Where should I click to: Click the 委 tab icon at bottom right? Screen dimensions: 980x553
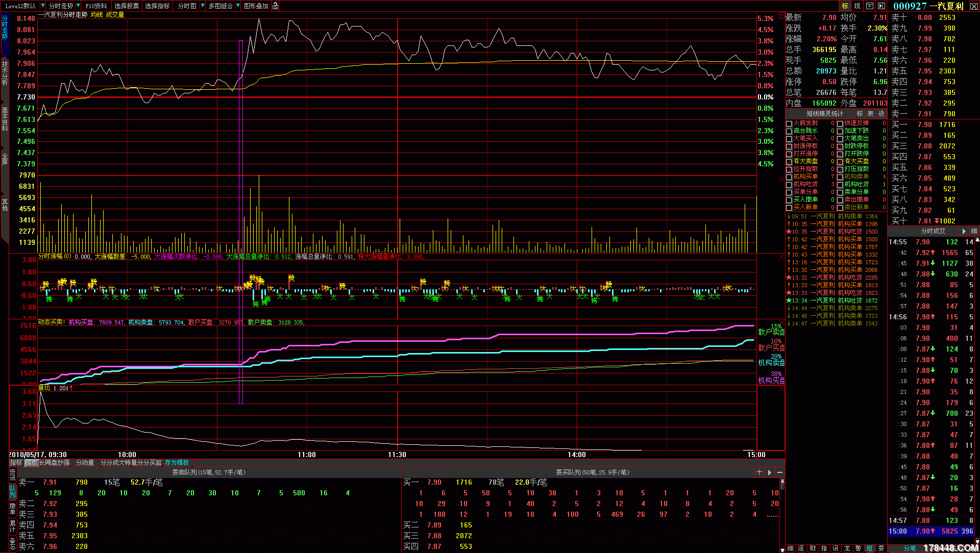point(881,548)
